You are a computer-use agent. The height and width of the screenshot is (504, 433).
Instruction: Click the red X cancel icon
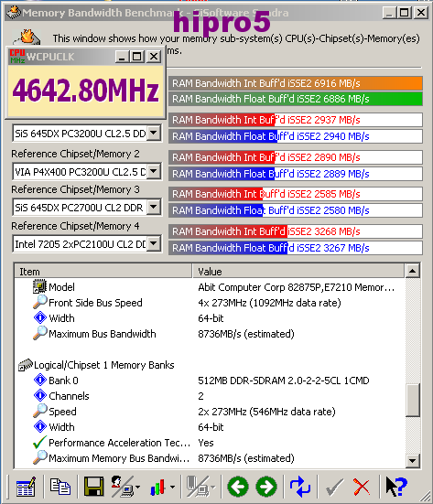click(362, 488)
